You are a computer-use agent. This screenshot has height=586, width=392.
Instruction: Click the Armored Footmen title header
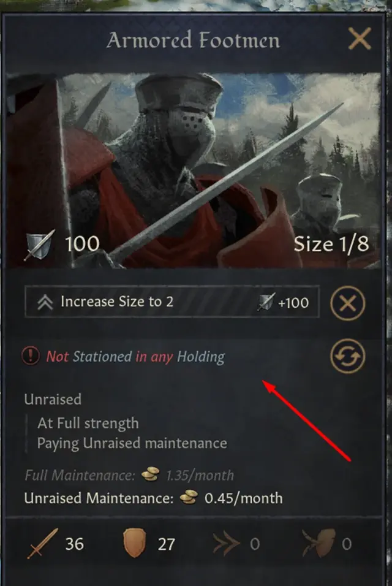pos(193,40)
